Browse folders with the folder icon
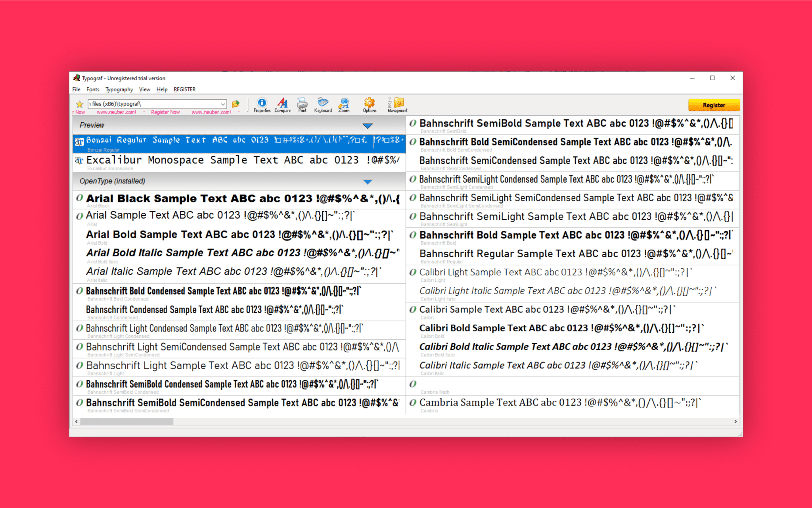This screenshot has height=508, width=812. click(236, 104)
